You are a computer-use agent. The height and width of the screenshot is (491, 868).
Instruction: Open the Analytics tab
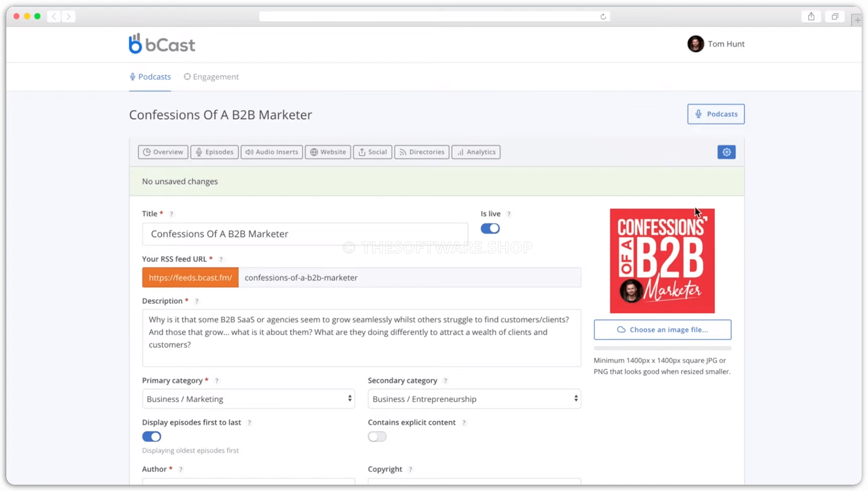click(x=476, y=152)
